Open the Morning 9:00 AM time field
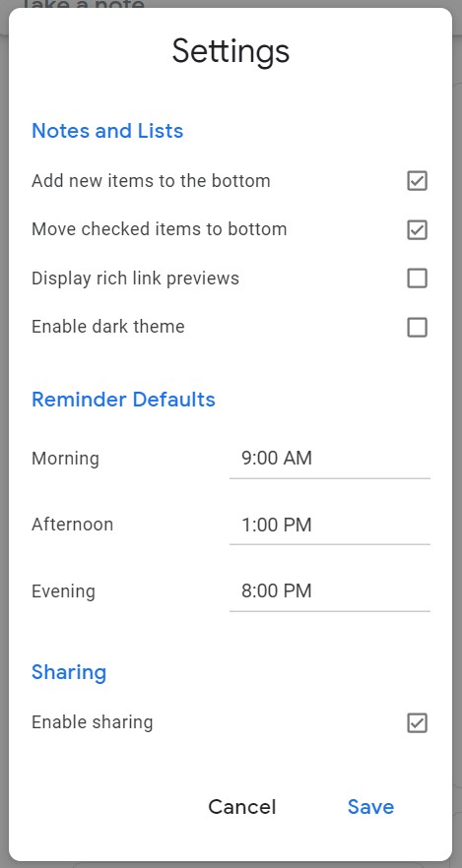 point(330,459)
